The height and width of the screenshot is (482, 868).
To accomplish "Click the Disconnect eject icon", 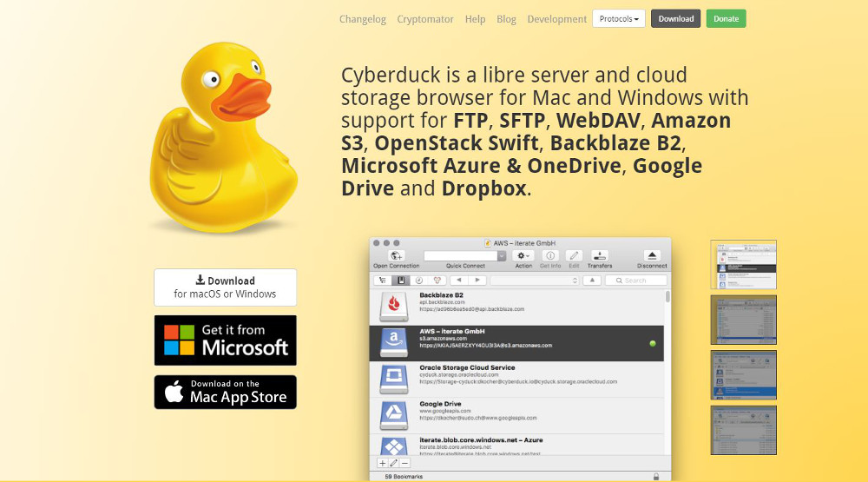I will point(652,255).
